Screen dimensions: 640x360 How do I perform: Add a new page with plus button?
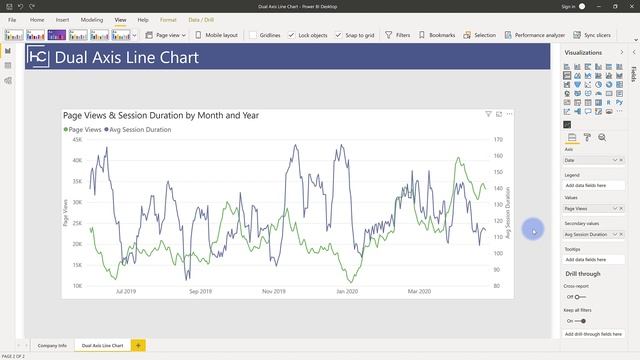pyautogui.click(x=138, y=345)
